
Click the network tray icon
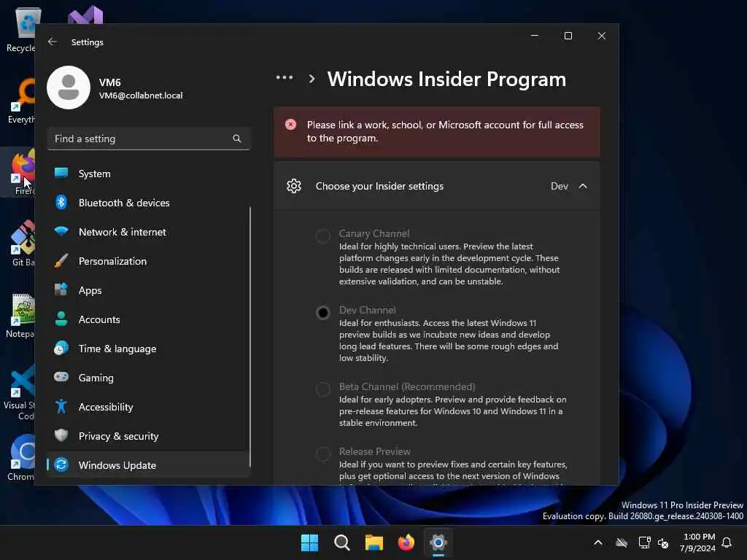click(644, 542)
